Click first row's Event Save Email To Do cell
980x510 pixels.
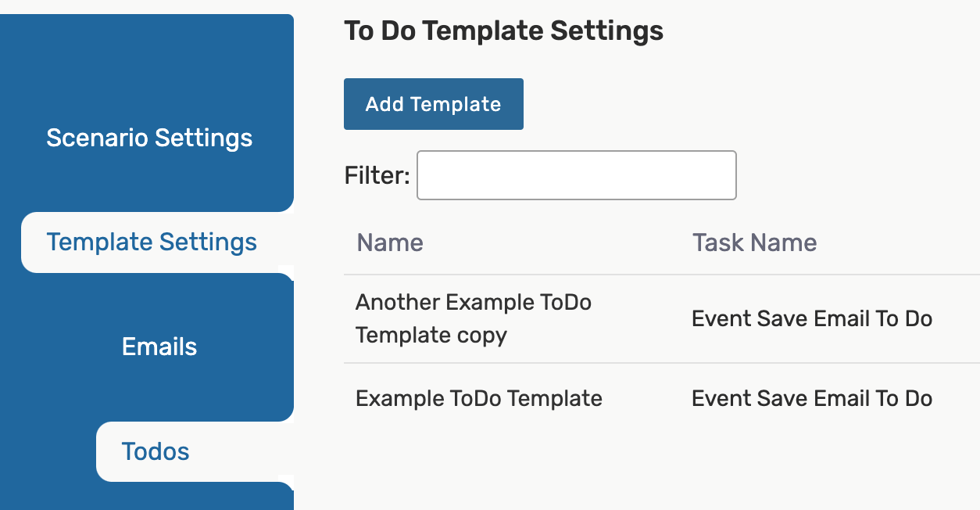[x=811, y=318]
